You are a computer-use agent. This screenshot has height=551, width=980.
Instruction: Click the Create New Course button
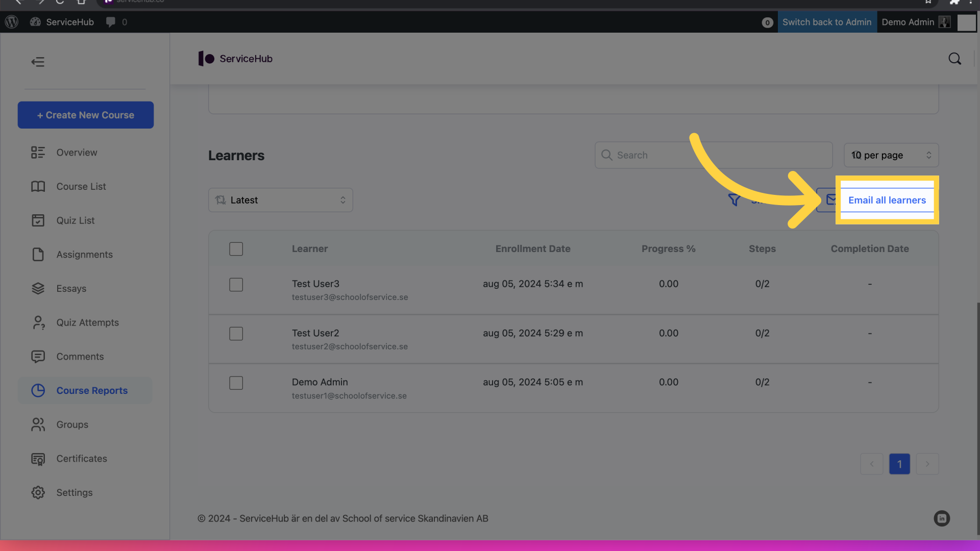[x=85, y=115]
